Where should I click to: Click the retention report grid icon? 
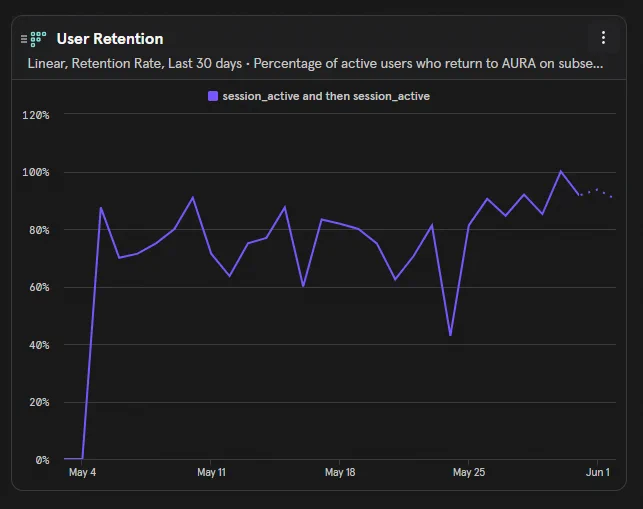tap(38, 39)
